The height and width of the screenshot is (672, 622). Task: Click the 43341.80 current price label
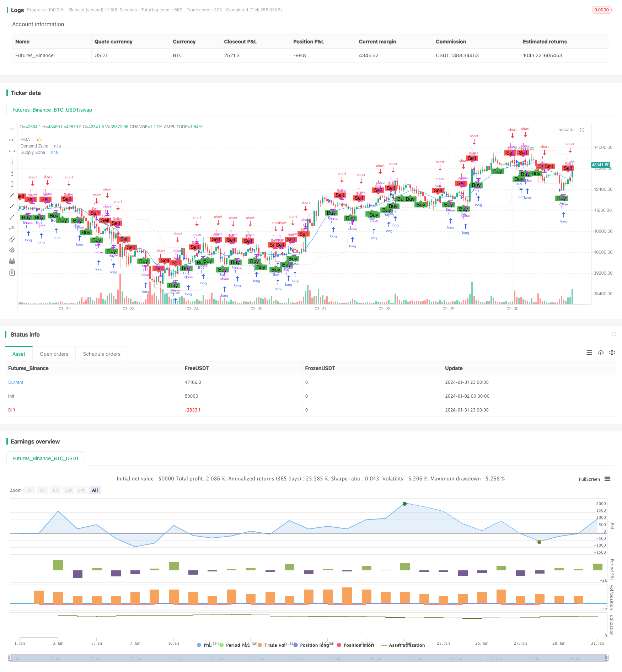tap(601, 165)
